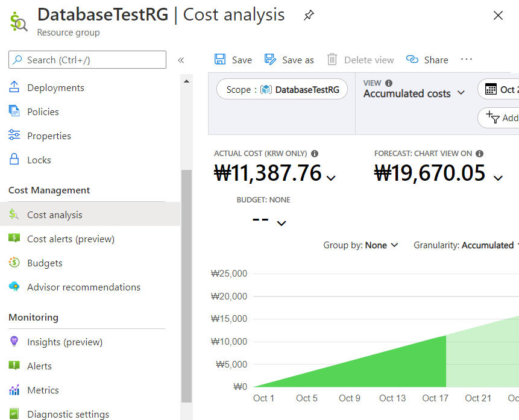The height and width of the screenshot is (420, 519).
Task: Click the Alerts exclamation icon
Action: click(14, 365)
